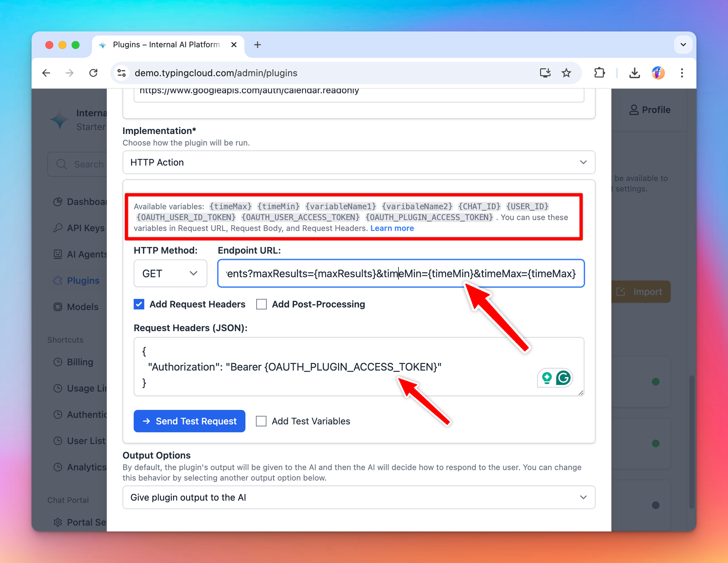Reload the page
Viewport: 728px width, 563px height.
click(x=93, y=73)
